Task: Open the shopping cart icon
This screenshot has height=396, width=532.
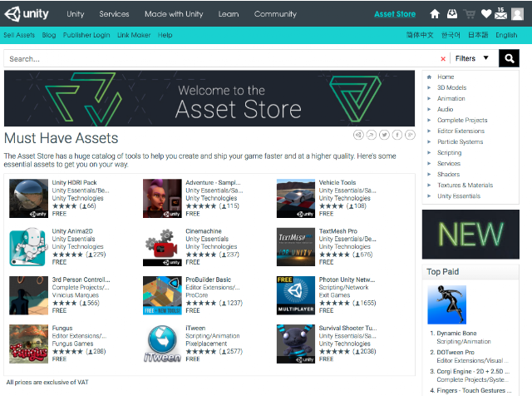Action: (469, 14)
